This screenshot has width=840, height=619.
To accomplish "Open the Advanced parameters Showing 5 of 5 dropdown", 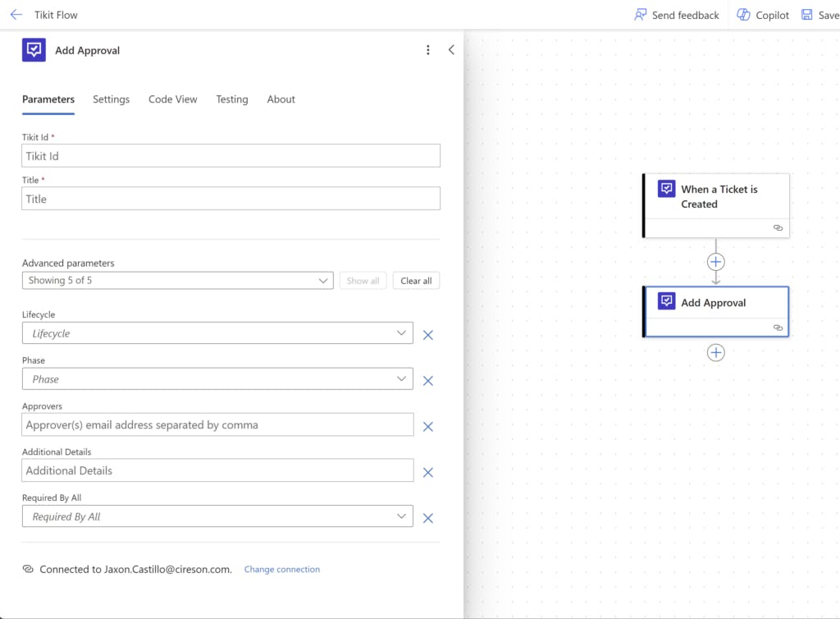I will point(177,281).
